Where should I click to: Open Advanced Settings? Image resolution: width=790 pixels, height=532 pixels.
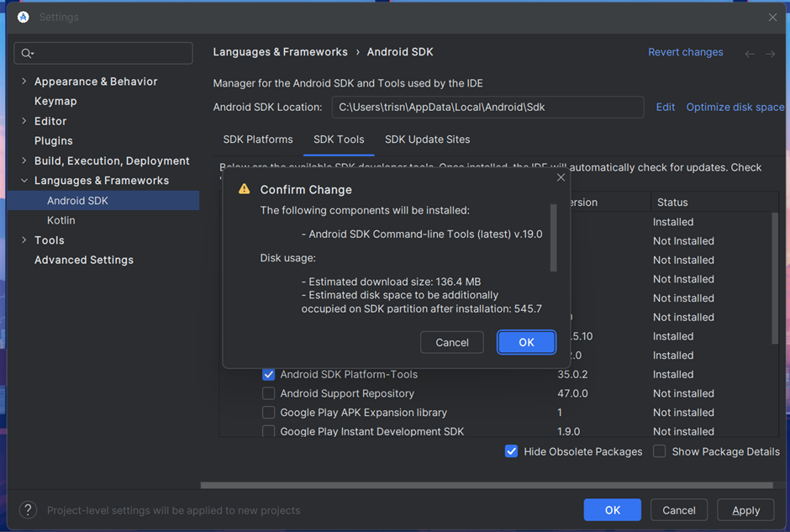tap(84, 260)
